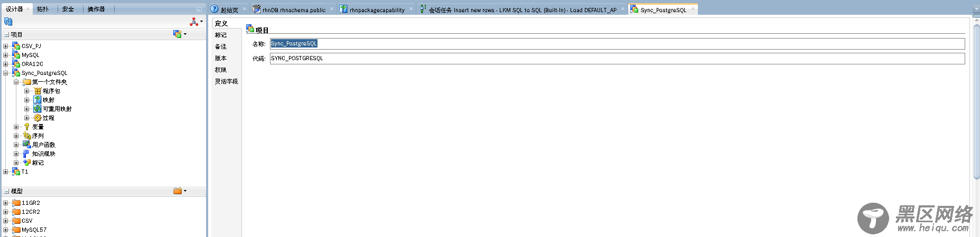Open the 备注 side tab
980x237 pixels.
[x=221, y=46]
